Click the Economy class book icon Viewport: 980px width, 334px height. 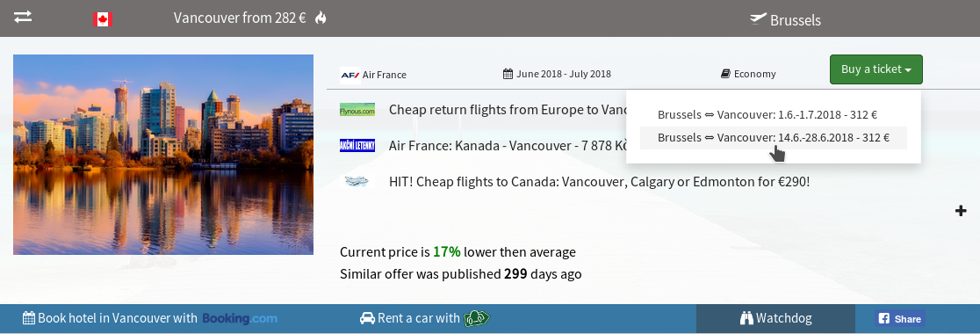point(725,74)
